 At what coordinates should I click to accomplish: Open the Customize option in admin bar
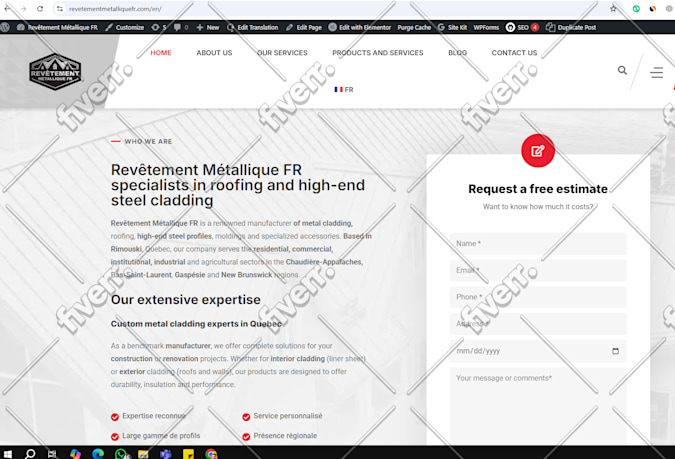point(125,27)
